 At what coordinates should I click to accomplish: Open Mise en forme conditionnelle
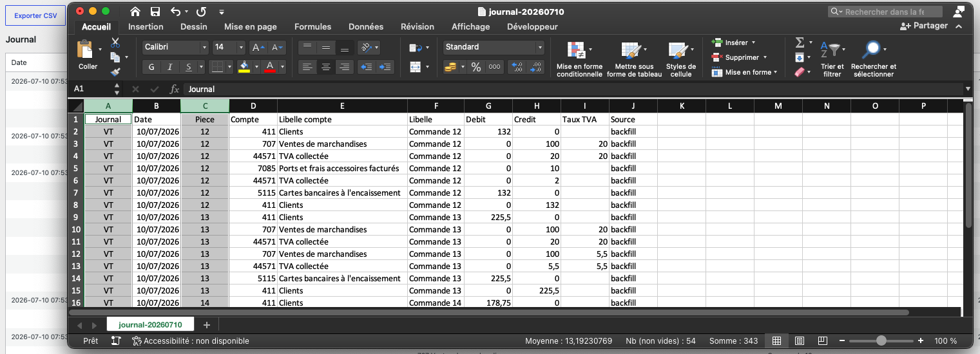[579, 59]
